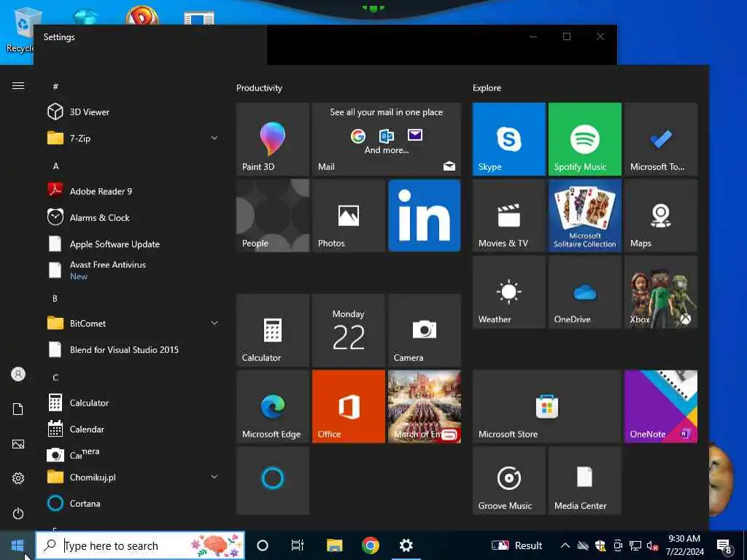Launch Google Chrome from the taskbar
Screen dimensions: 747x560
coord(370,545)
